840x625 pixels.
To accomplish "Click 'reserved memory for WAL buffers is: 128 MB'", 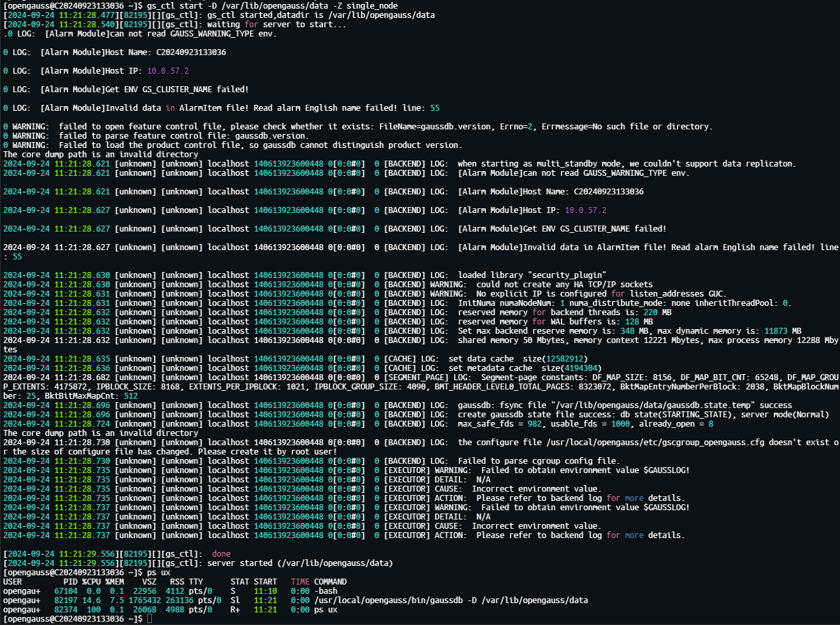I will point(555,321).
